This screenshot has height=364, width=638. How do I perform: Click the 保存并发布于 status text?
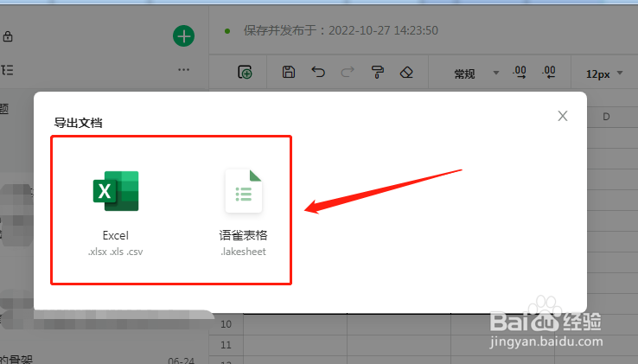point(341,30)
